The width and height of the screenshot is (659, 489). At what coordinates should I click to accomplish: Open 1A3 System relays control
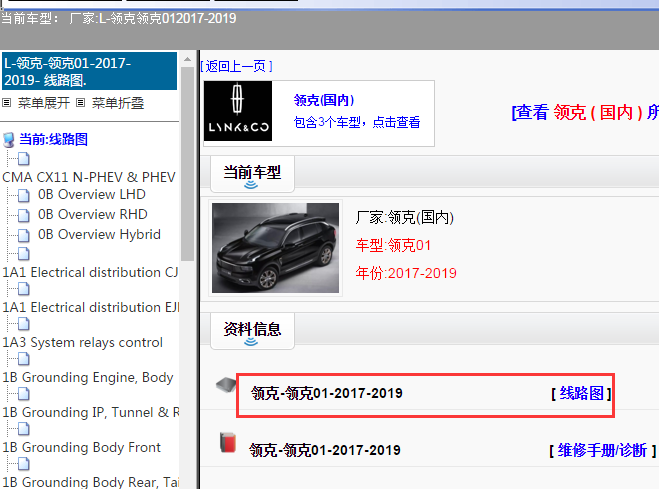[82, 342]
